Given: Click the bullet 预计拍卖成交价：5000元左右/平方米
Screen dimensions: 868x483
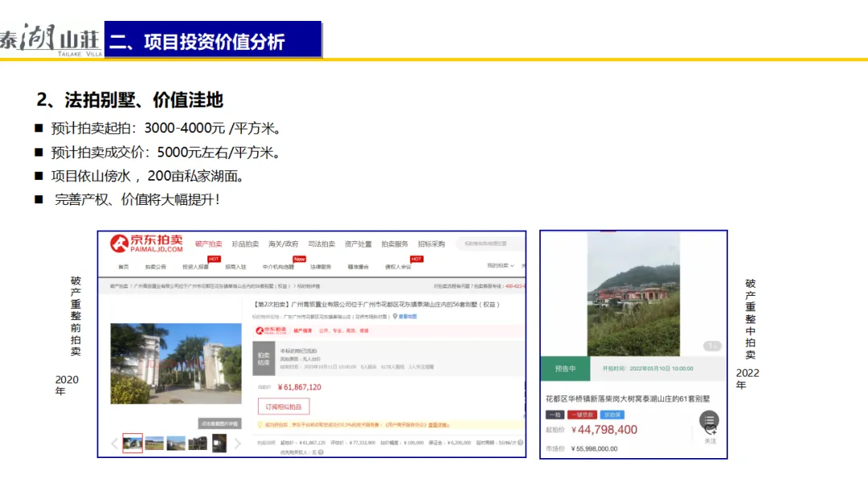Looking at the screenshot, I should 166,153.
